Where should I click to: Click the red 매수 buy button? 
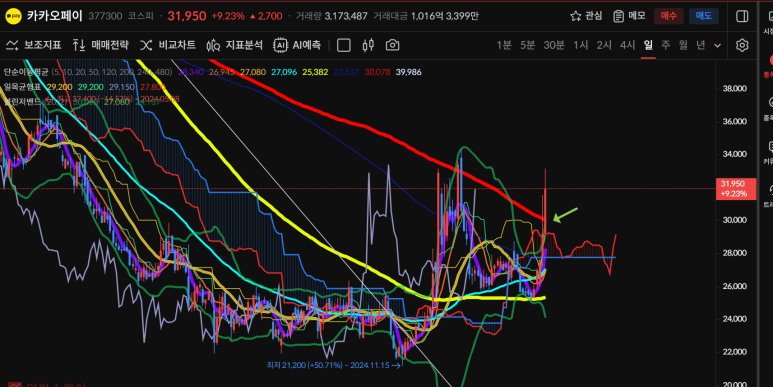tap(668, 16)
